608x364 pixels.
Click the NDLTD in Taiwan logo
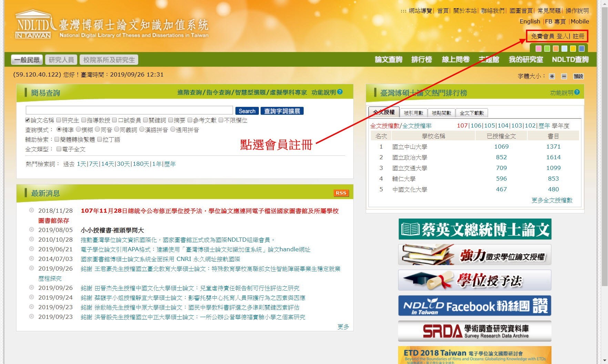click(x=112, y=25)
